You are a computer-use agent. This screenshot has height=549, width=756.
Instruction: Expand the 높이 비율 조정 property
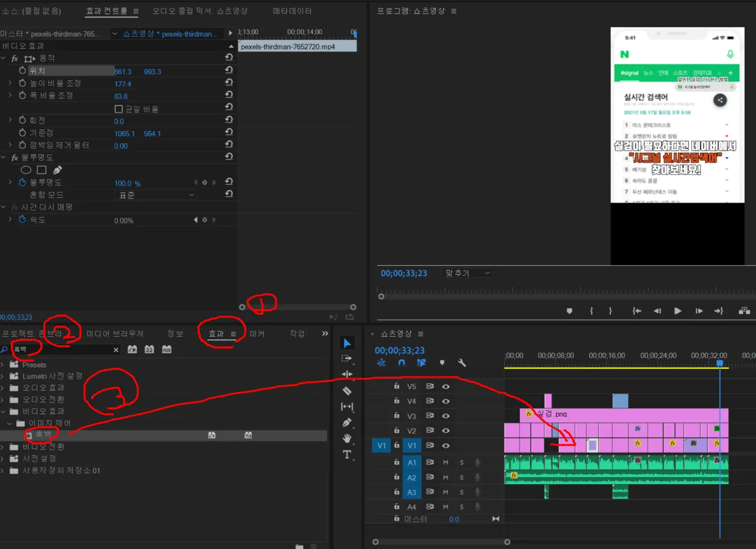pyautogui.click(x=10, y=83)
